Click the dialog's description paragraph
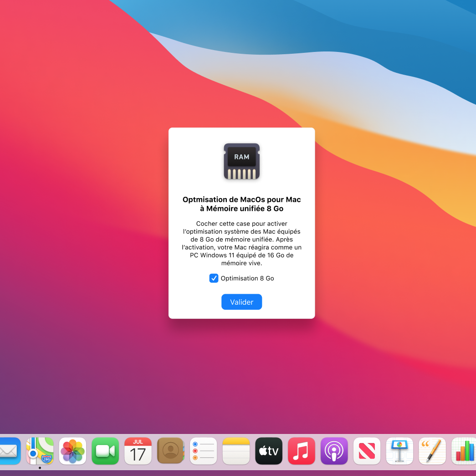 coord(241,243)
